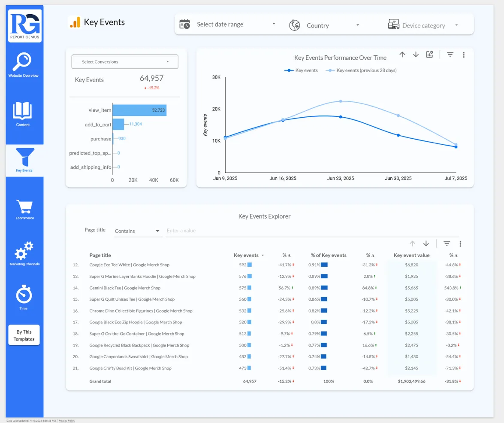The height and width of the screenshot is (423, 504).
Task: Select Google Black Eco Zip Hoodie row
Action: pos(266,322)
